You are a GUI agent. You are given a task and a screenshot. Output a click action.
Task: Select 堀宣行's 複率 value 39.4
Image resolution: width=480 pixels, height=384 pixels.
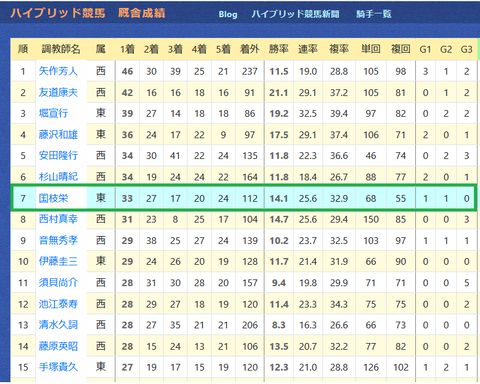tap(339, 114)
